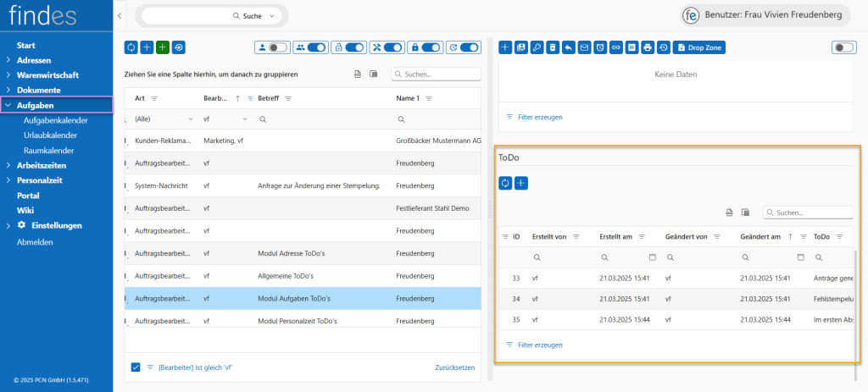Uncheck the Bearbeiter filter checkbox
This screenshot has height=392, width=868.
click(136, 367)
